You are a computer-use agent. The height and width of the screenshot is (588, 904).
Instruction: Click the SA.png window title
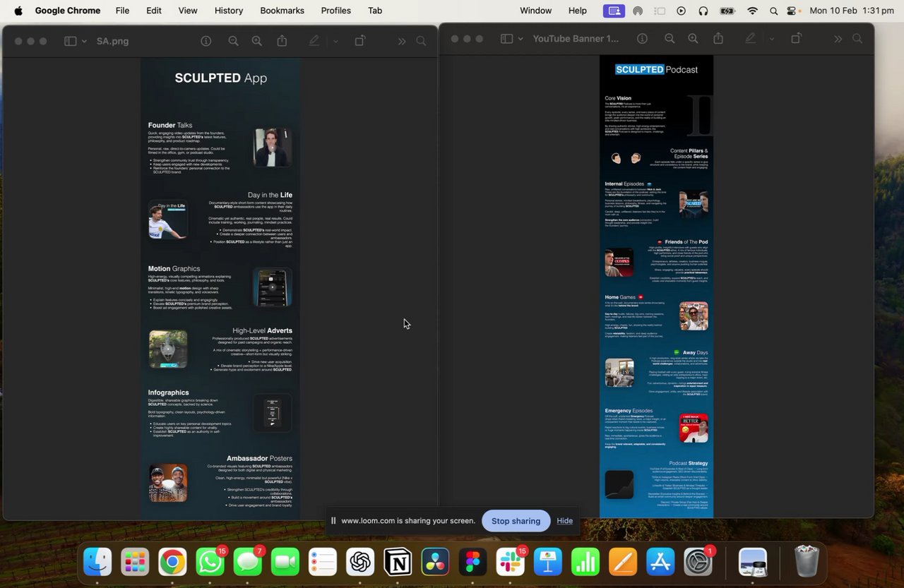click(x=112, y=41)
